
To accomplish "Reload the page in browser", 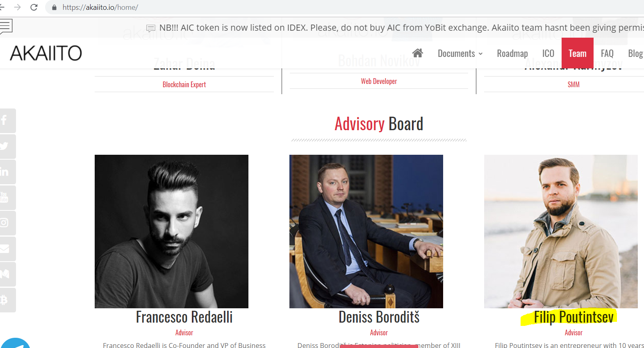I will [34, 7].
